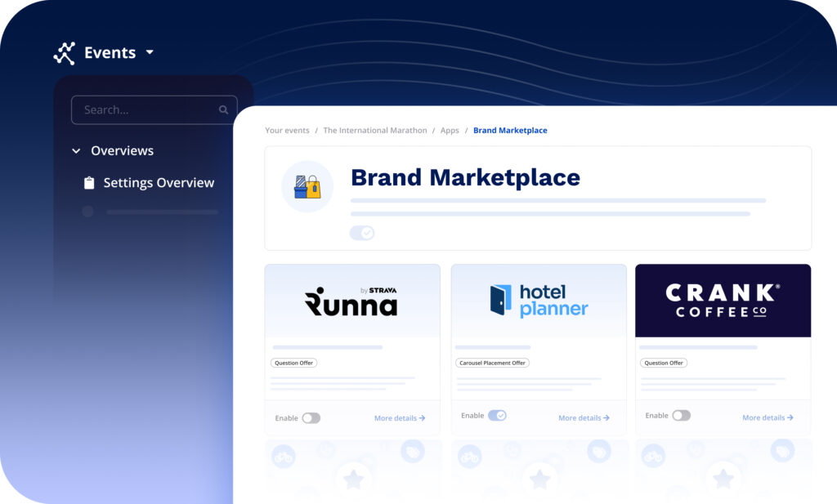
Task: Click in the sidebar Search field
Action: [x=143, y=109]
